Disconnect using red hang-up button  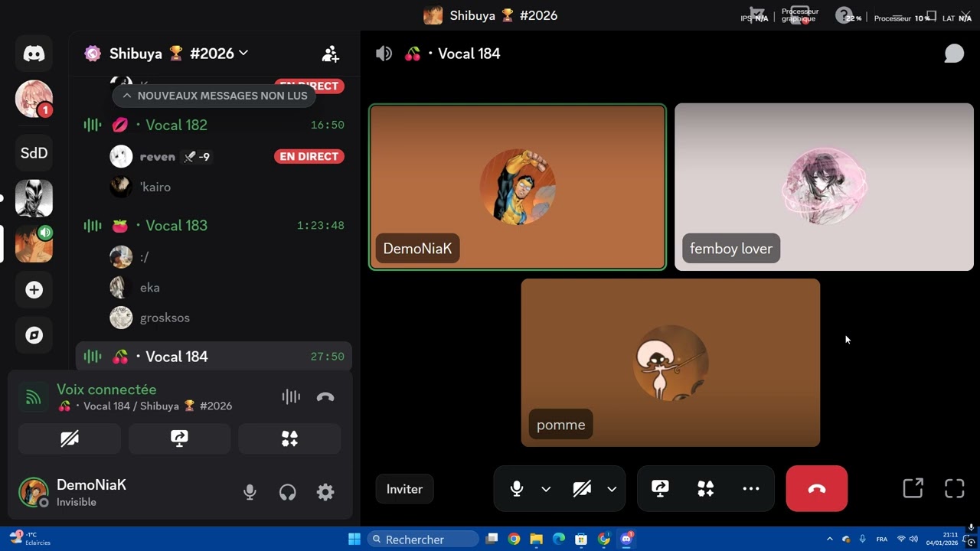pos(817,488)
